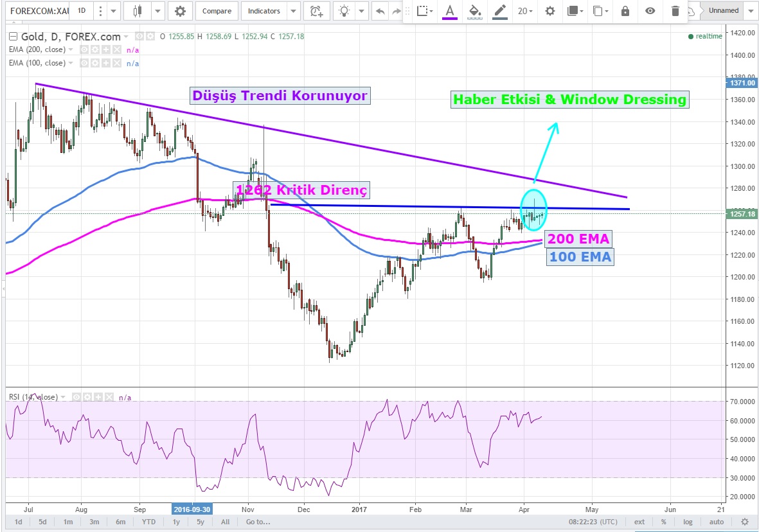Click the candlestick chart style icon
Screen dimensions: 759x532
pyautogui.click(x=137, y=11)
